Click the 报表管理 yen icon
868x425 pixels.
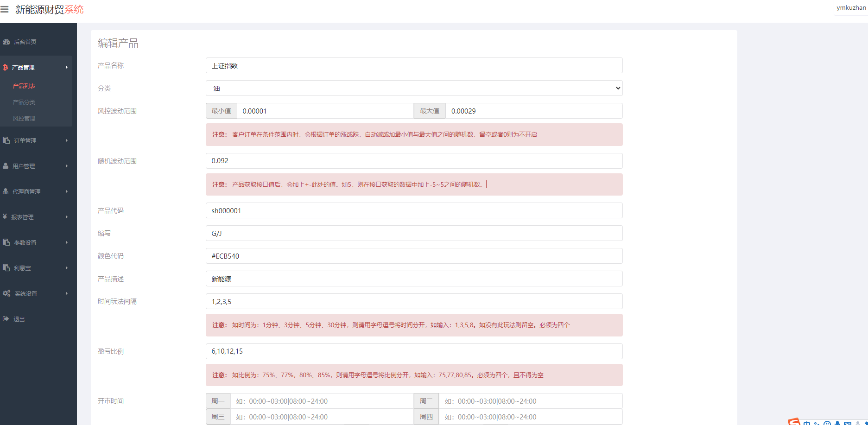5,217
